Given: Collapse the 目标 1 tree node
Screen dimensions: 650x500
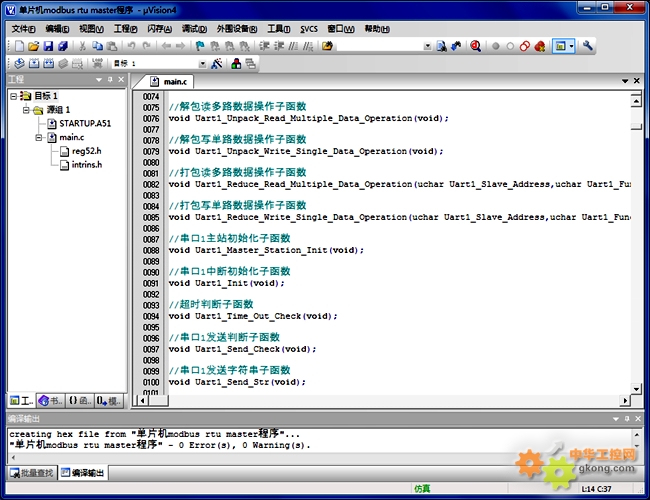Looking at the screenshot, I should click(13, 96).
